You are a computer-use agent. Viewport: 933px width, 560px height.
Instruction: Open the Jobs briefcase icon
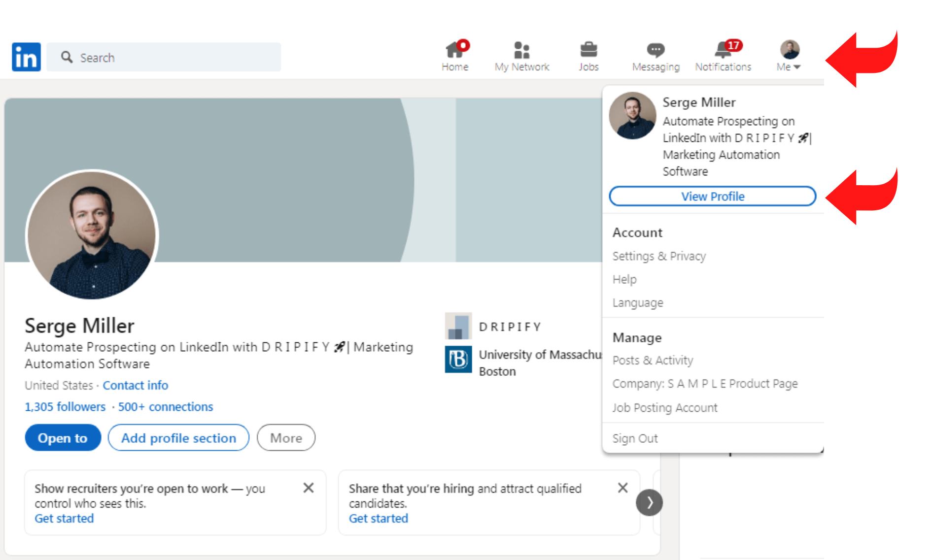(x=588, y=51)
